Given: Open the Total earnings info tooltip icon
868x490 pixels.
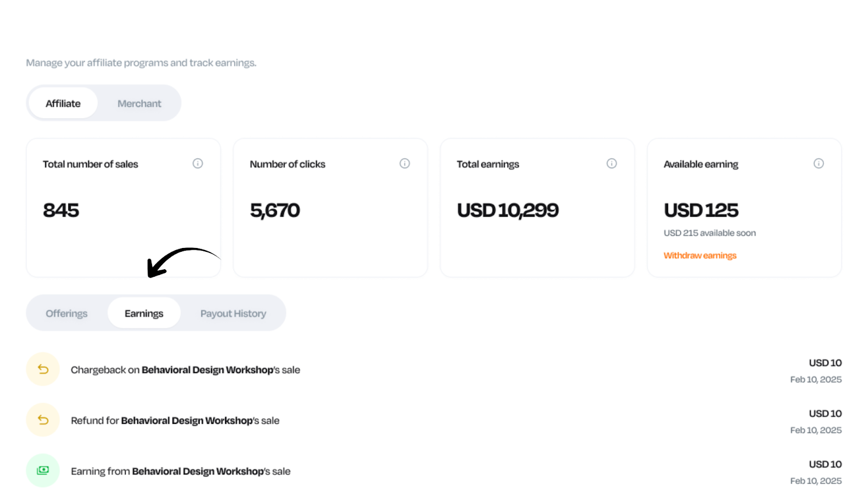Looking at the screenshot, I should (611, 163).
